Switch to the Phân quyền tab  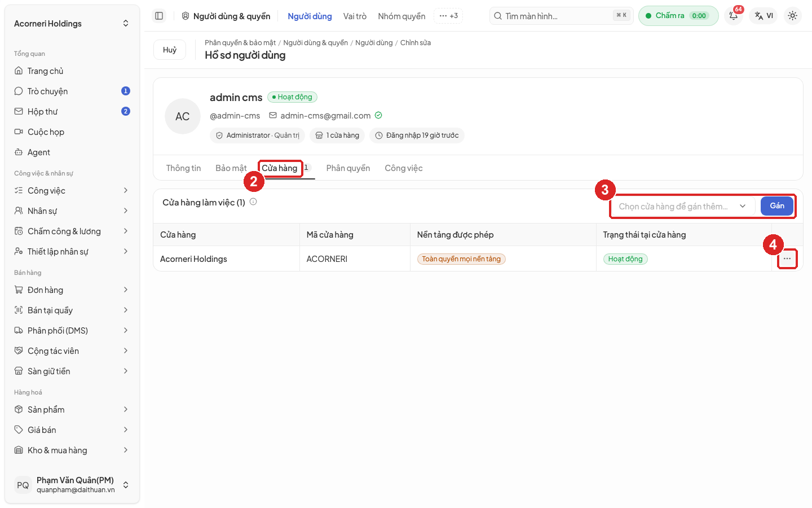(348, 168)
